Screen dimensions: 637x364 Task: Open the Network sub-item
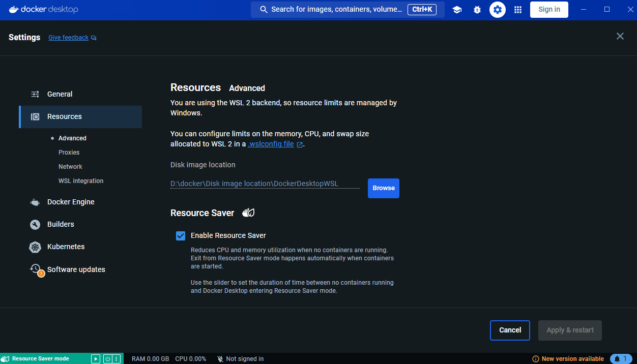point(70,167)
